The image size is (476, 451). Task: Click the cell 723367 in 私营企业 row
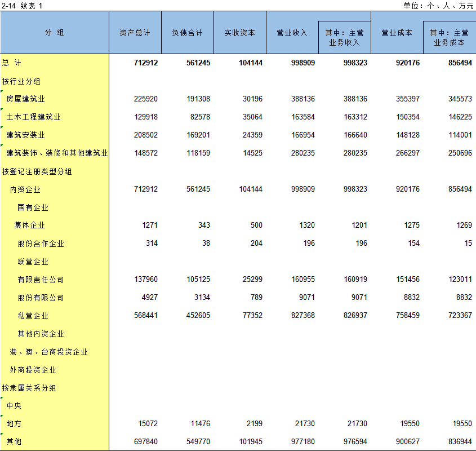click(460, 316)
